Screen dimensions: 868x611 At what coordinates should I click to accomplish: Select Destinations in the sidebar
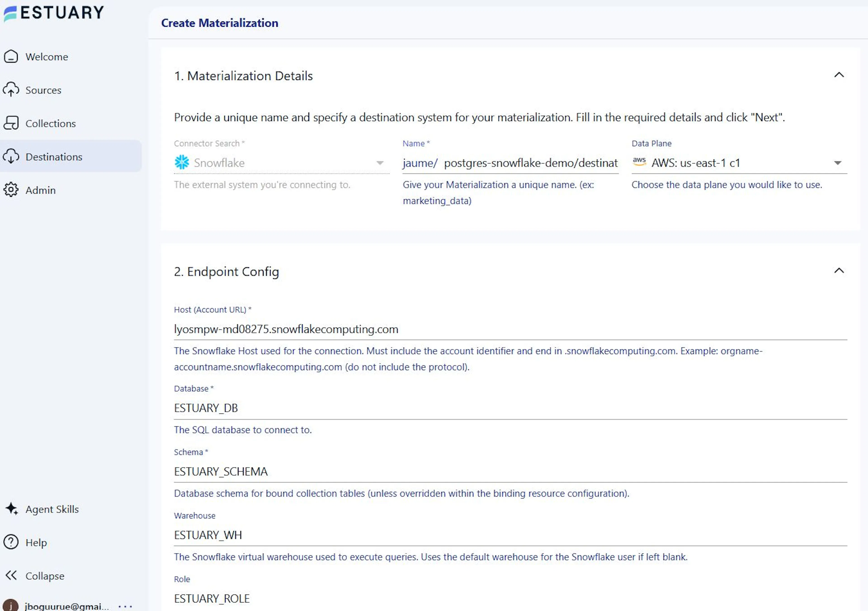click(71, 156)
